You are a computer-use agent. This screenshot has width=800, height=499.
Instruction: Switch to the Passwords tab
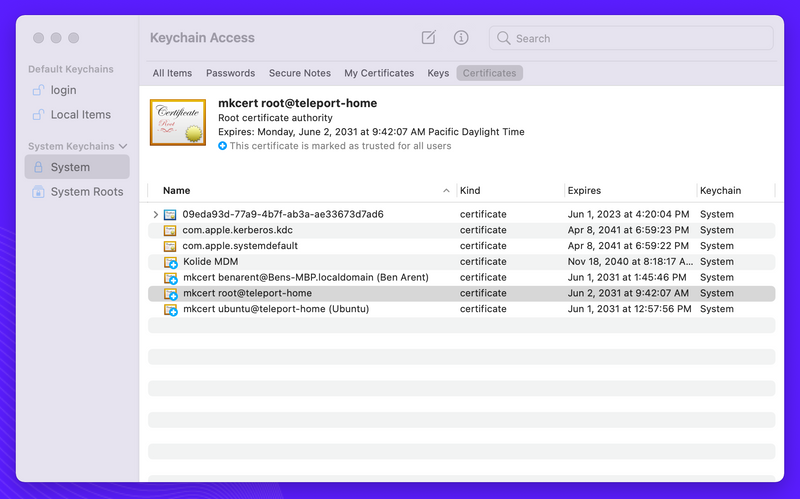click(230, 73)
